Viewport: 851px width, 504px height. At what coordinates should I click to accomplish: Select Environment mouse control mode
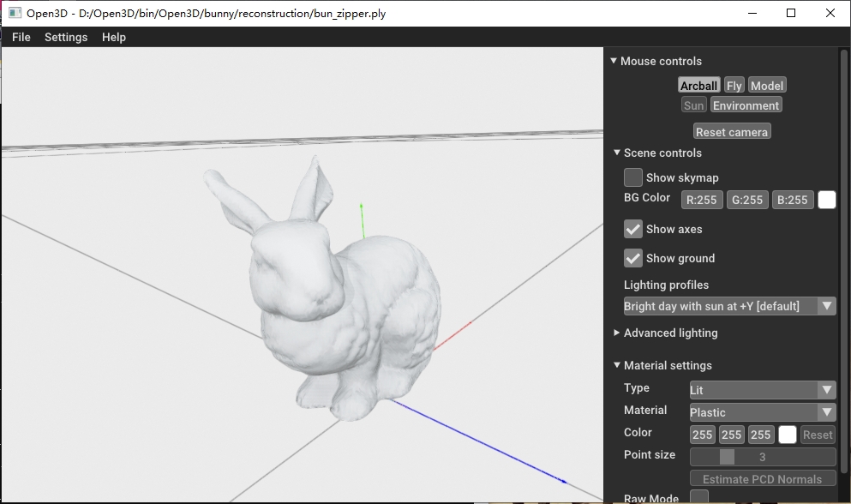746,105
